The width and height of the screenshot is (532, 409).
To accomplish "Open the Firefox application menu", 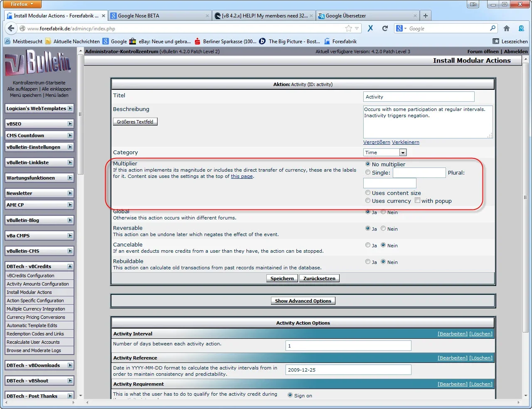I will (23, 4).
